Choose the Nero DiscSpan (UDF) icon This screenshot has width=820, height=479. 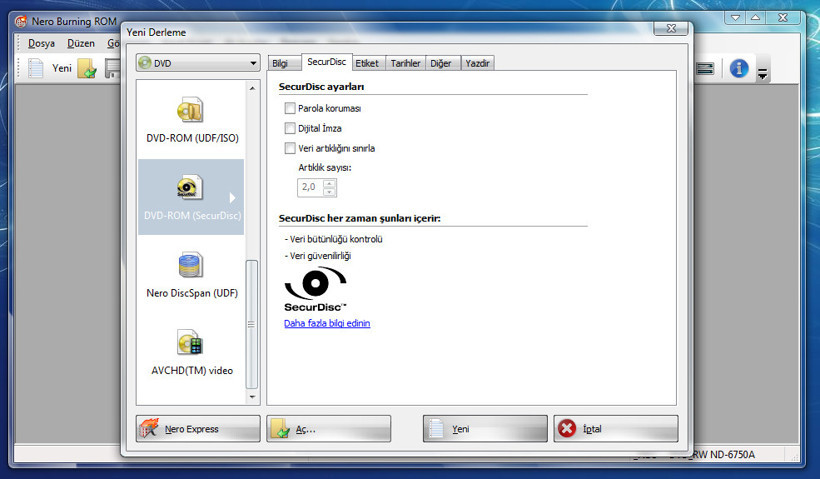tap(190, 265)
